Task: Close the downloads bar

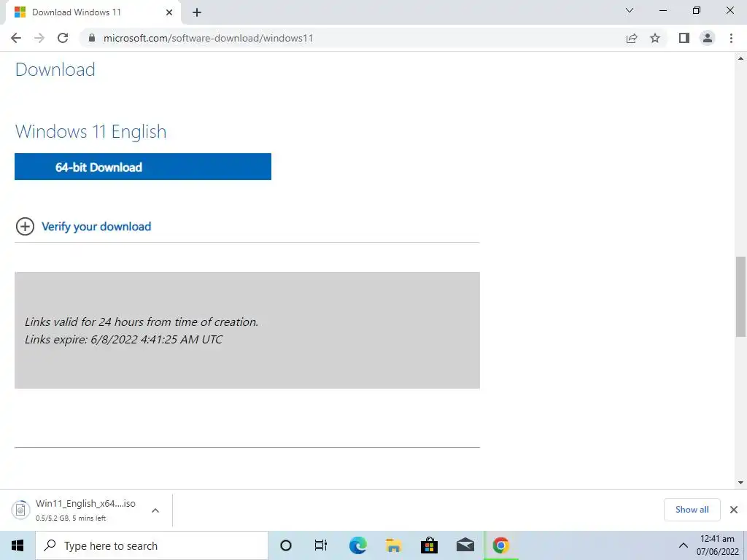Action: pos(734,510)
